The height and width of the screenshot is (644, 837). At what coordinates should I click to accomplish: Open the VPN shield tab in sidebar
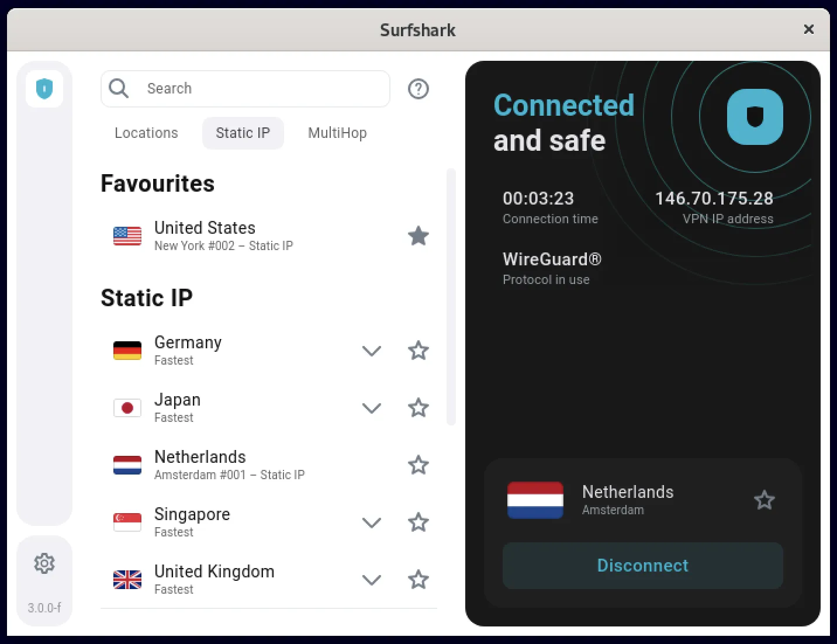44,89
